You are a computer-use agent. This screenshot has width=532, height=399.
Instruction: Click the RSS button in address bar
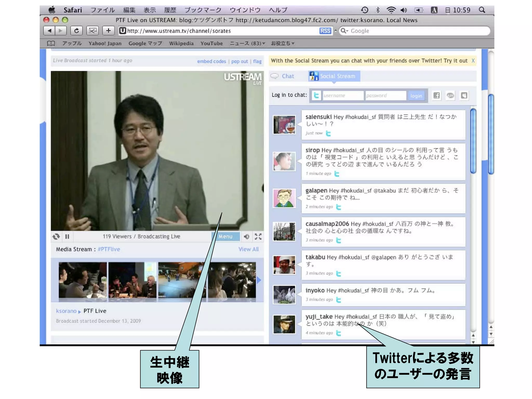tap(325, 31)
